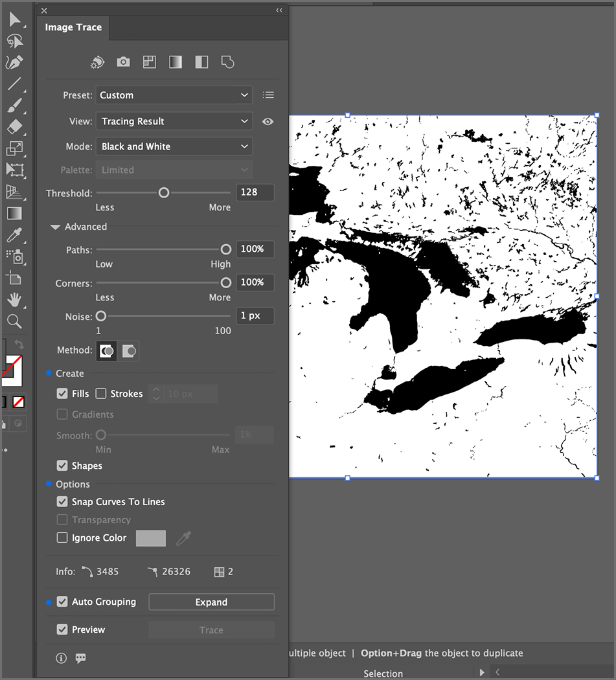Click the Threshold value field
Viewport: 616px width, 680px height.
click(x=255, y=192)
